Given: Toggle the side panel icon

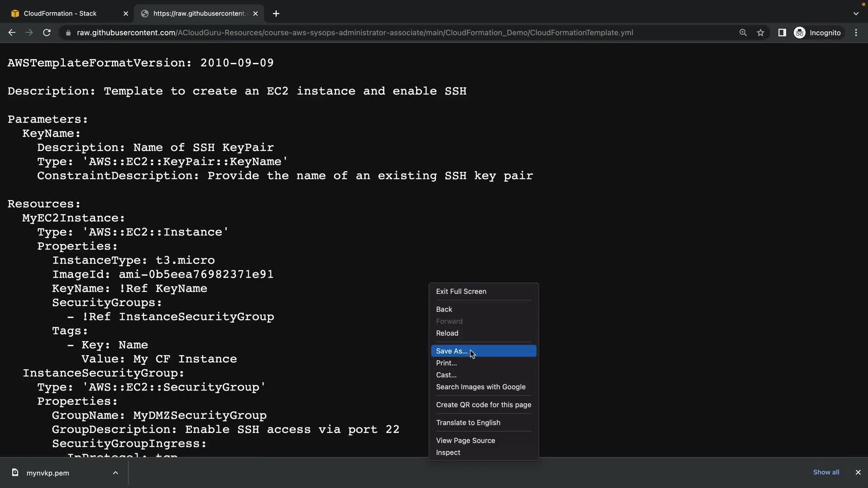Looking at the screenshot, I should [x=782, y=33].
